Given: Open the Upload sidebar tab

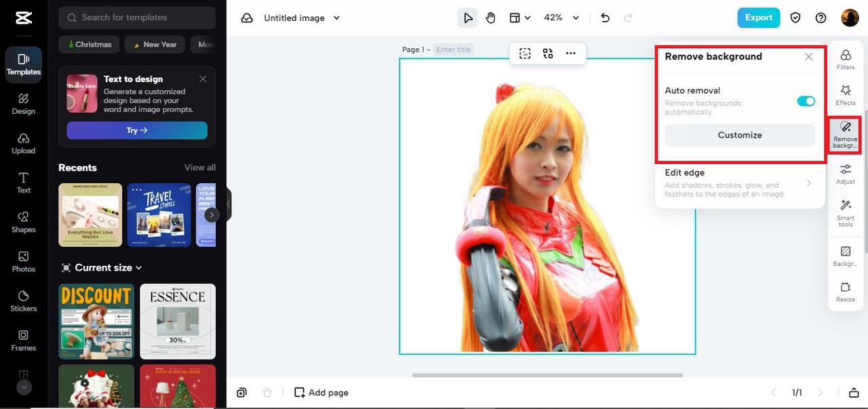Looking at the screenshot, I should (x=24, y=143).
